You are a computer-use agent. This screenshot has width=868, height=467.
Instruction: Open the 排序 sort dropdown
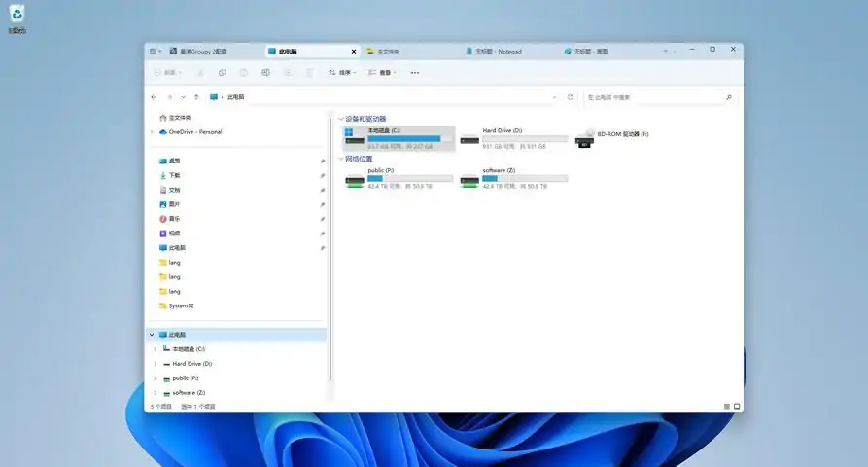point(342,72)
